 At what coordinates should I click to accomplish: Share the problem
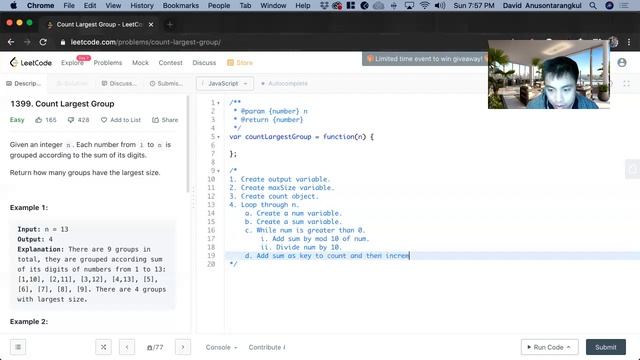click(165, 120)
